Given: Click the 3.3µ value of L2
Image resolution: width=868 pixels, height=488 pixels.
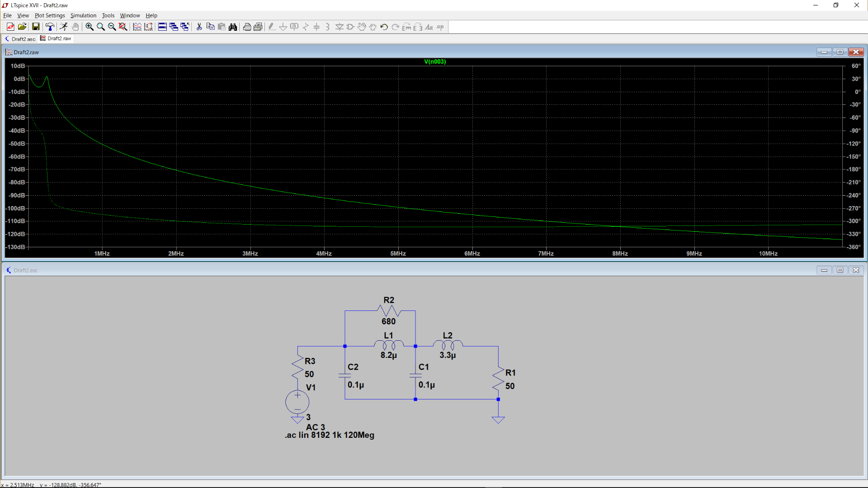Looking at the screenshot, I should (448, 355).
